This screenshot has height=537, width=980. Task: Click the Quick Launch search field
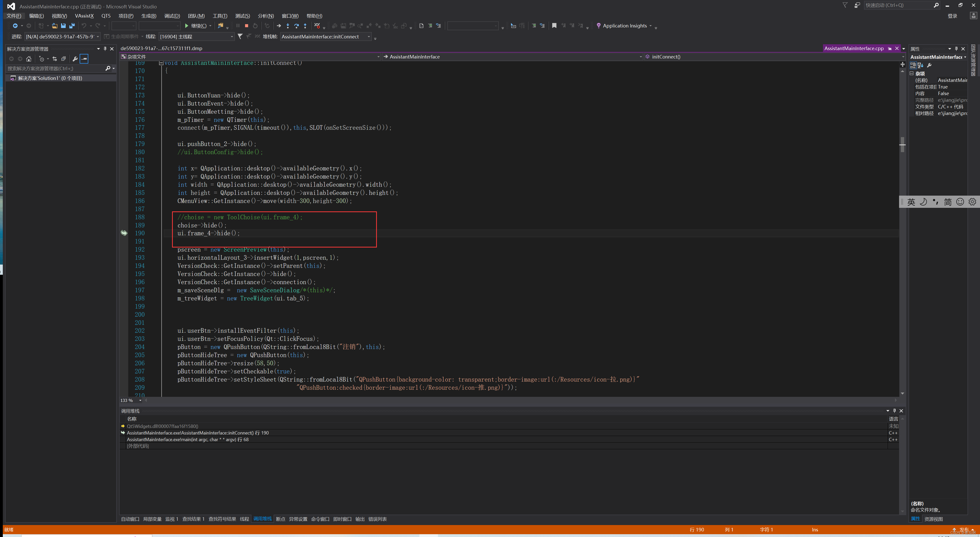click(x=898, y=5)
